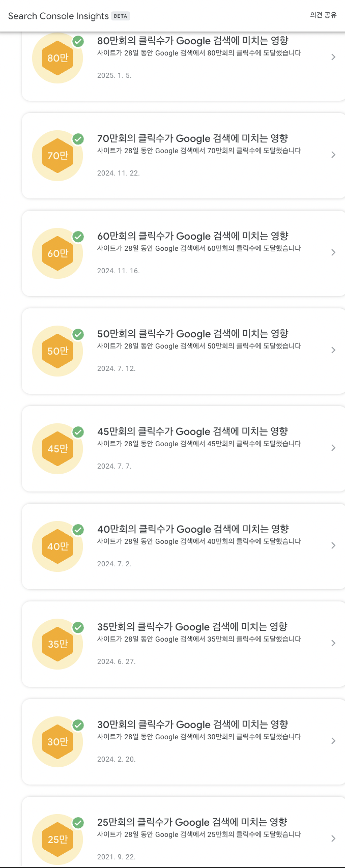Click the 45만 hexagon badge icon
The height and width of the screenshot is (868, 345).
point(57,449)
